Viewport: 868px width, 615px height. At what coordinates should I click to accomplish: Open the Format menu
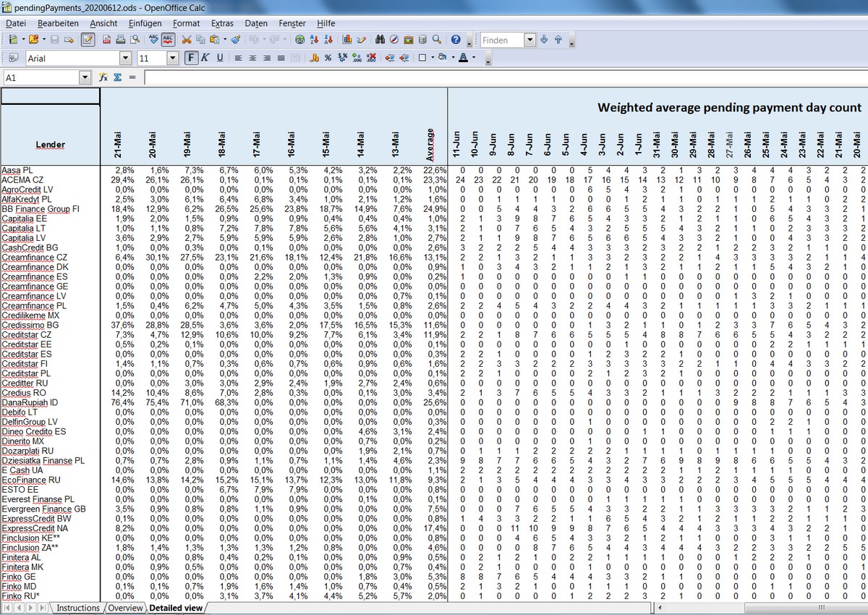(x=187, y=23)
